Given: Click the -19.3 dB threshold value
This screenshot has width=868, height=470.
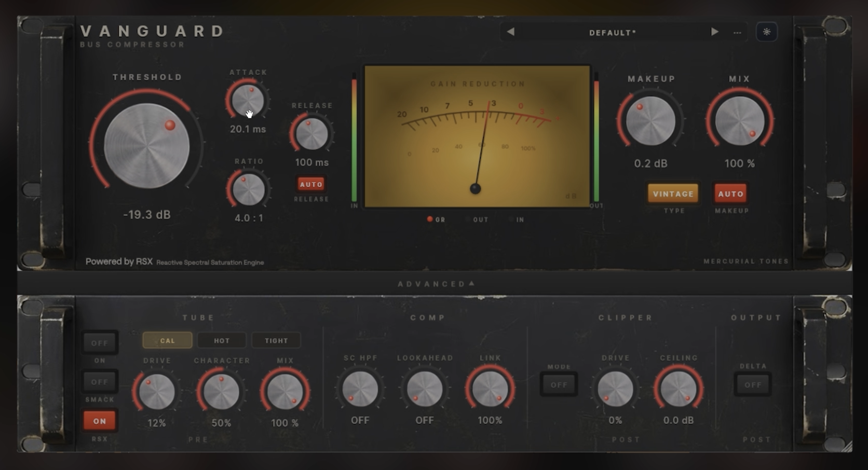Looking at the screenshot, I should click(x=147, y=215).
